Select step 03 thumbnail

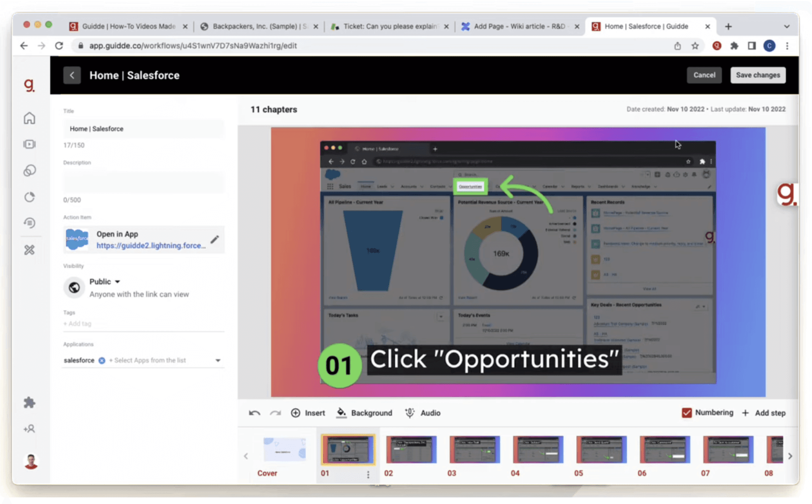pyautogui.click(x=475, y=449)
